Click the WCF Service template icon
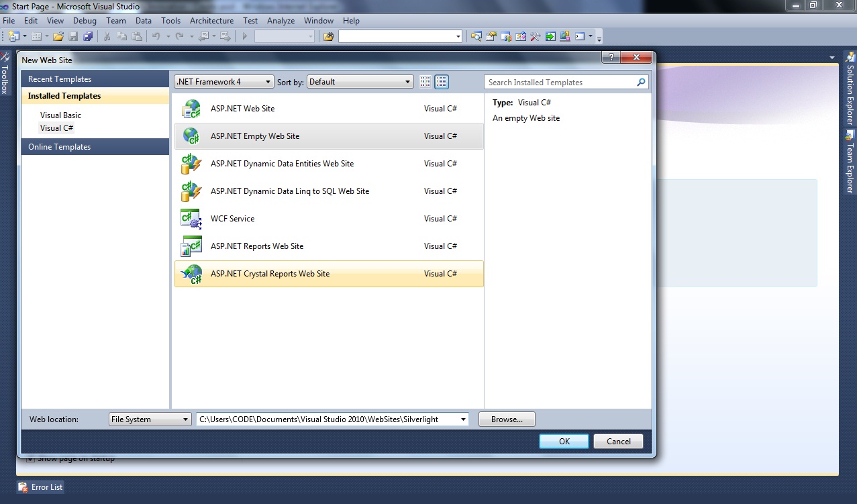Image resolution: width=857 pixels, height=504 pixels. [x=191, y=219]
